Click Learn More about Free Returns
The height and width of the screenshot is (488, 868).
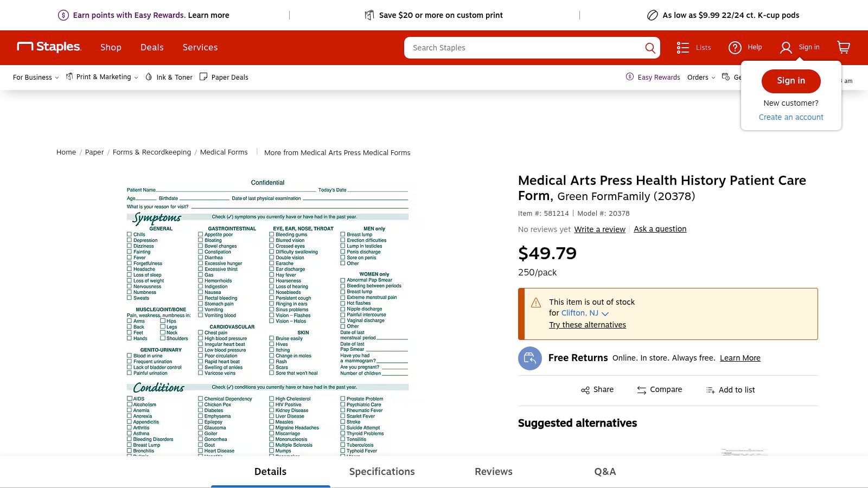pyautogui.click(x=740, y=358)
